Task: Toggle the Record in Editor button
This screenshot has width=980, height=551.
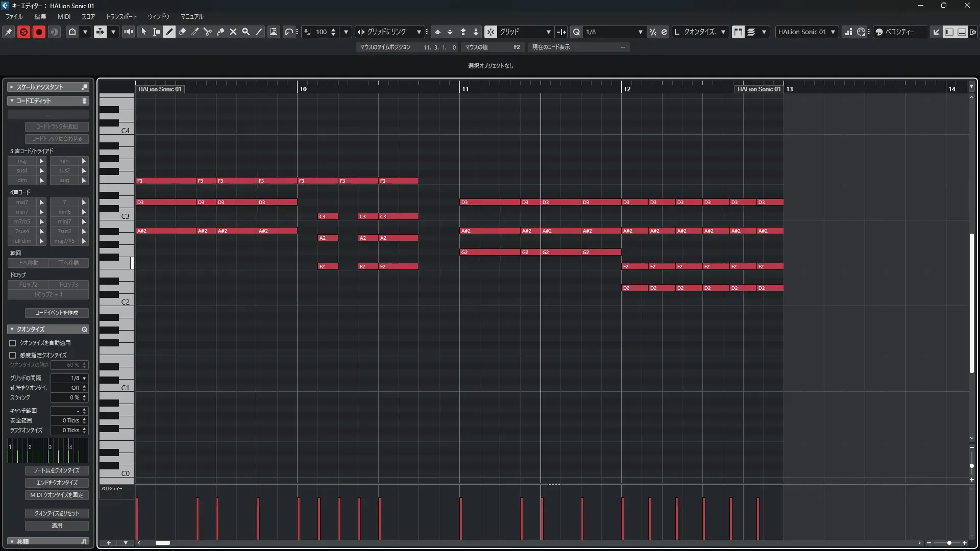Action: click(39, 32)
